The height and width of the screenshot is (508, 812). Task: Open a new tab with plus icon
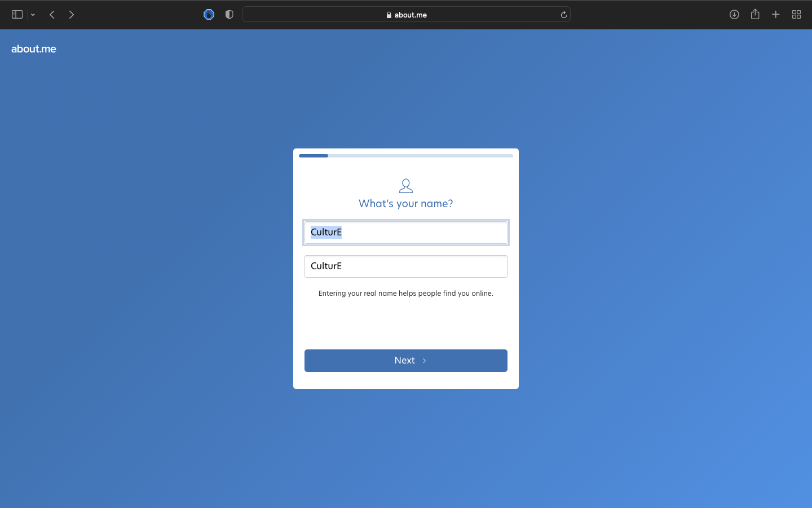[776, 15]
